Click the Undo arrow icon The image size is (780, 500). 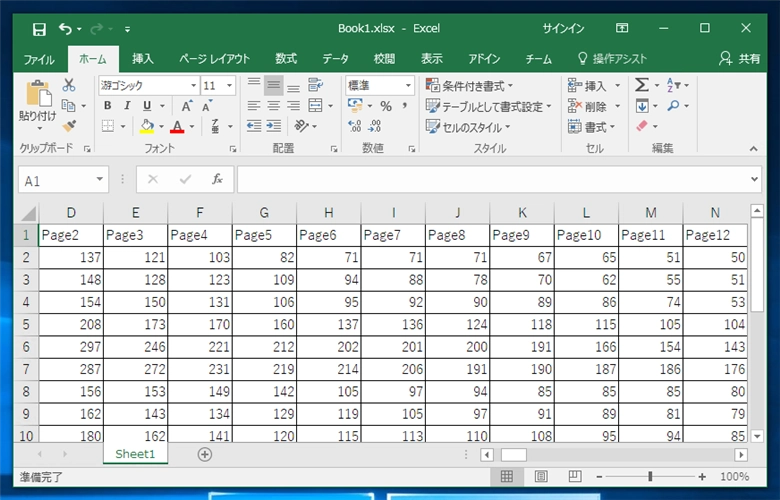click(66, 29)
